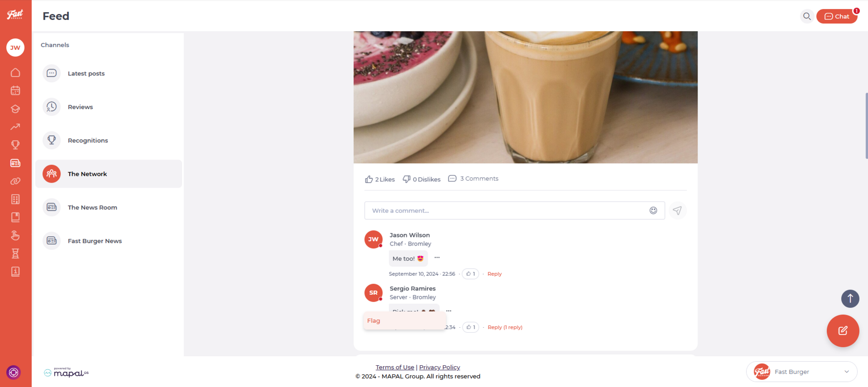Click the scroll-to-top arrow button
868x387 pixels.
[x=850, y=298]
